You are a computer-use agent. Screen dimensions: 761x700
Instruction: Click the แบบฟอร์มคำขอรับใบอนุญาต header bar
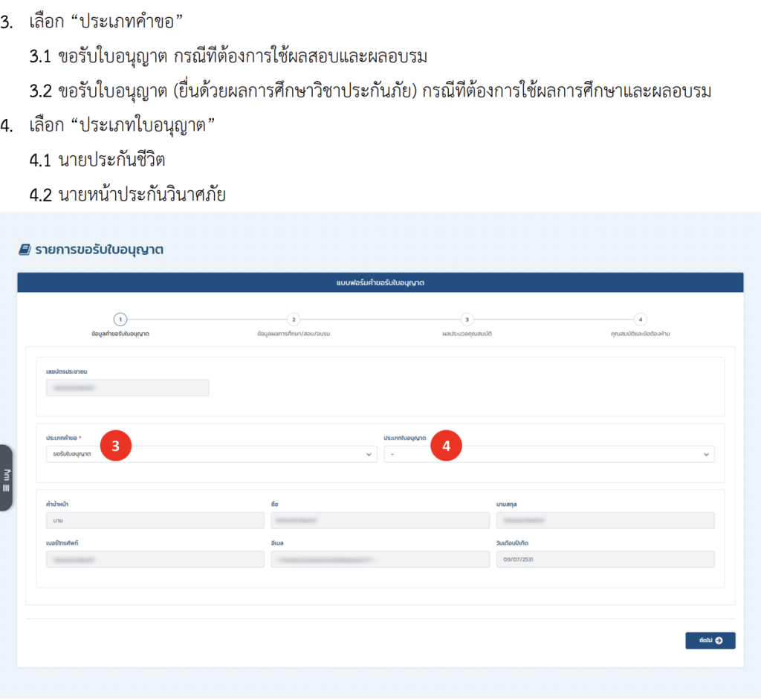[380, 281]
